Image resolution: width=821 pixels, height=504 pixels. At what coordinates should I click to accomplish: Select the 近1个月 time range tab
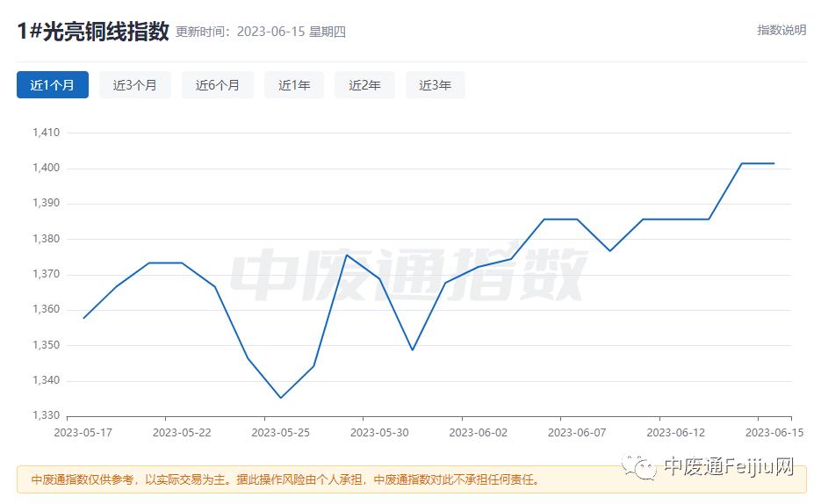click(x=53, y=85)
